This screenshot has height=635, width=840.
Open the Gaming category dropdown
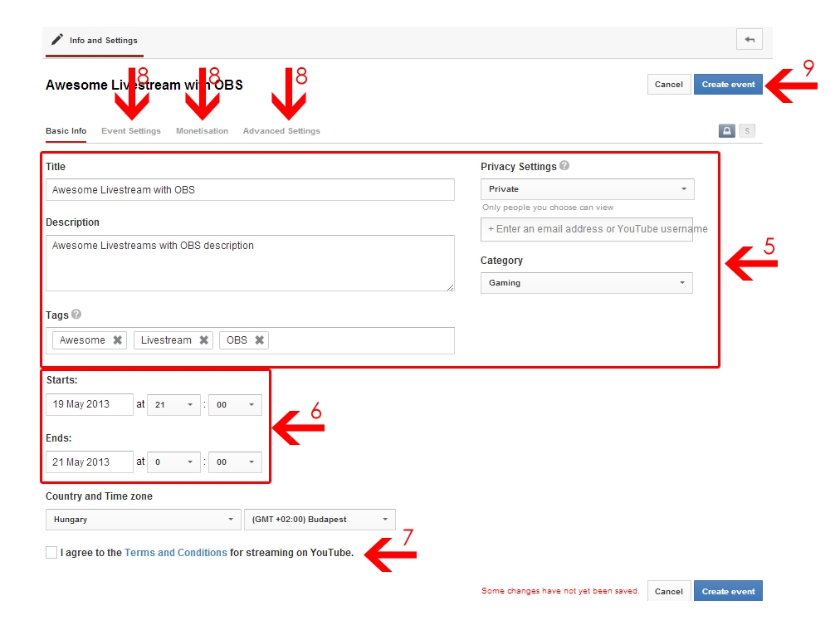pyautogui.click(x=587, y=283)
